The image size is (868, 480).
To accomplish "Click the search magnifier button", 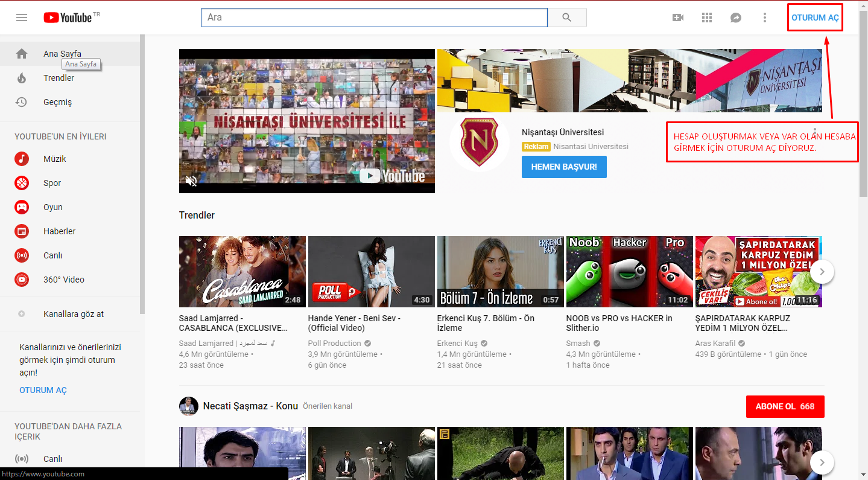I will 566,18.
